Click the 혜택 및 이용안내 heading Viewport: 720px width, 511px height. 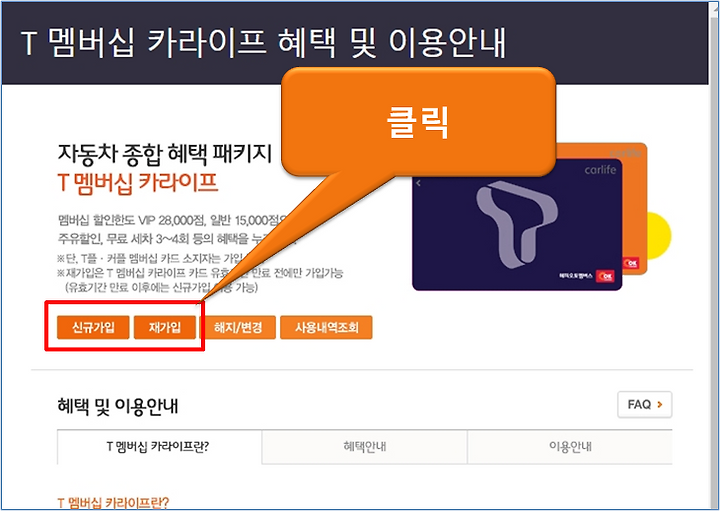(118, 406)
